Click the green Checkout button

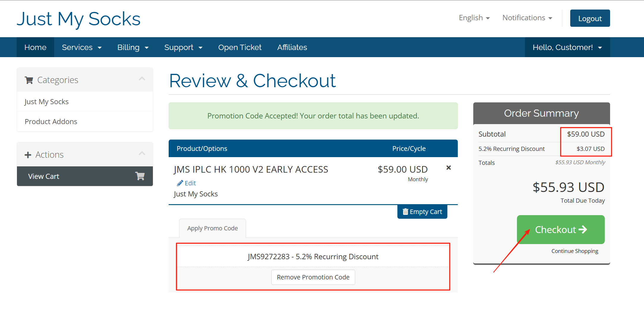pos(561,229)
